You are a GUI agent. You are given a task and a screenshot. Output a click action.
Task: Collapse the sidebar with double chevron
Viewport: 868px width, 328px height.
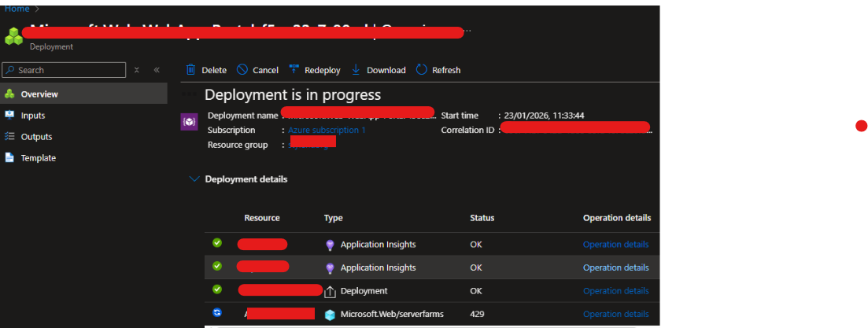coord(157,70)
